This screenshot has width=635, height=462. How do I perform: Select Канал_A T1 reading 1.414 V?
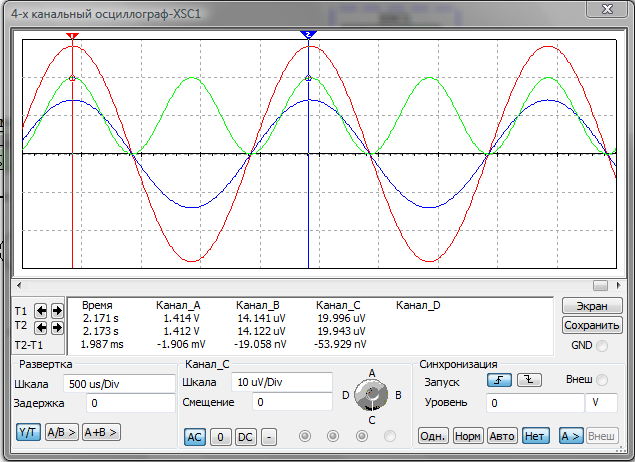click(181, 318)
